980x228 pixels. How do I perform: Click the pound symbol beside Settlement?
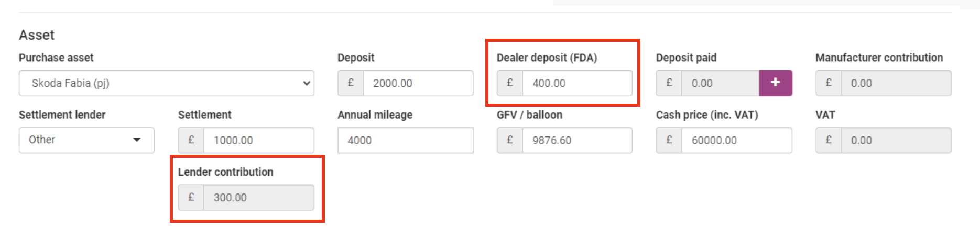pos(191,140)
